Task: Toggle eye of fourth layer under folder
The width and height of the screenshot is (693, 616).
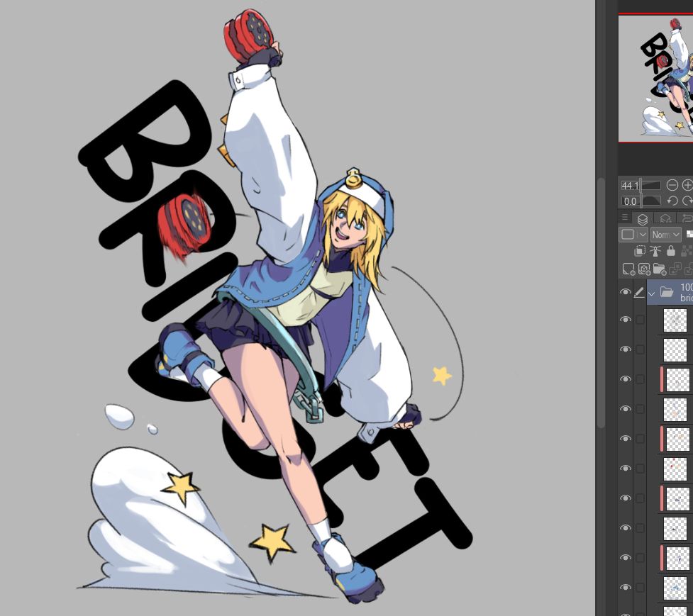Action: point(625,409)
